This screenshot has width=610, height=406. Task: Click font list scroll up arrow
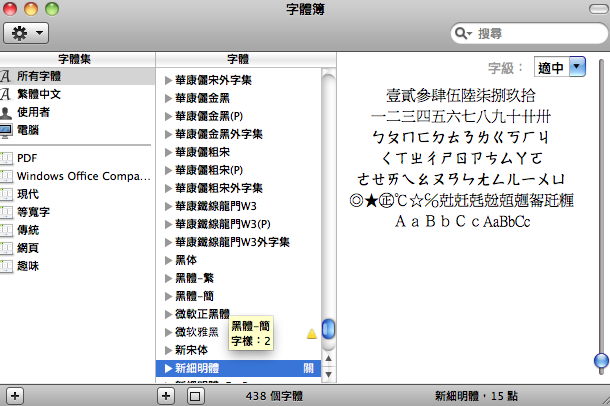tap(328, 359)
